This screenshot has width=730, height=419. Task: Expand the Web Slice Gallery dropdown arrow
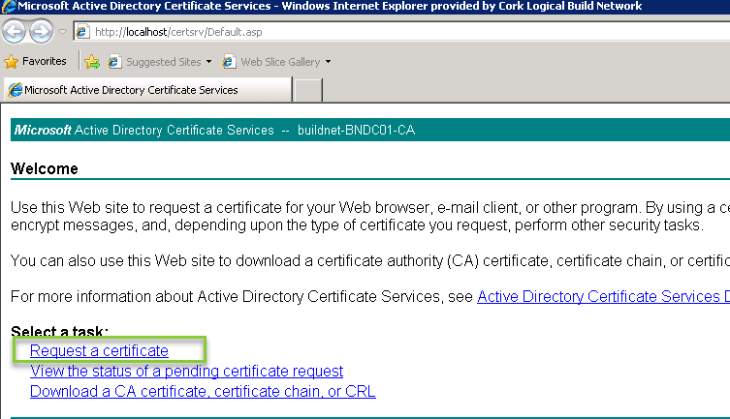pos(328,62)
